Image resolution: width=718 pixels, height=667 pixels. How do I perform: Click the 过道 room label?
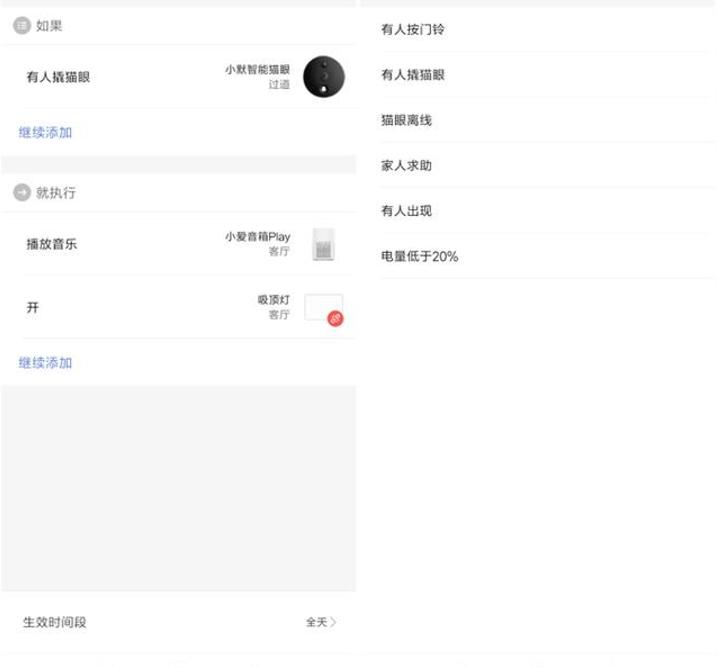(x=279, y=84)
